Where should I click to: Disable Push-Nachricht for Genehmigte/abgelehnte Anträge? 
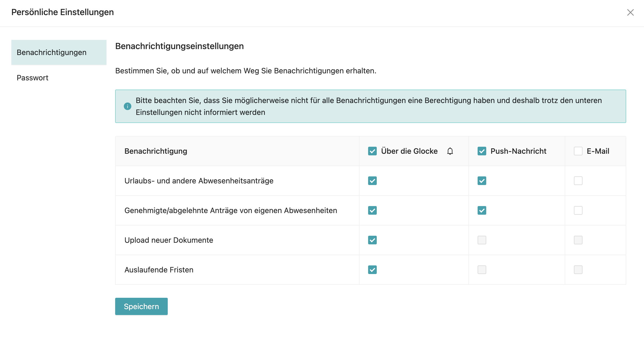[x=482, y=210]
